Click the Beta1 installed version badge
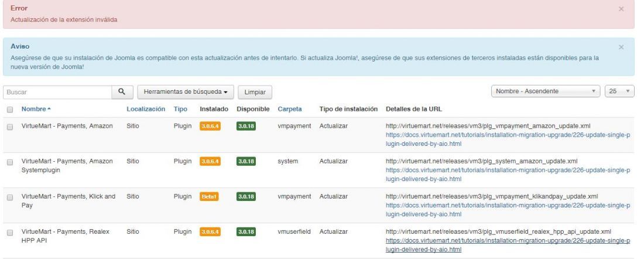Screen dimensions: 644x259 (x=209, y=196)
